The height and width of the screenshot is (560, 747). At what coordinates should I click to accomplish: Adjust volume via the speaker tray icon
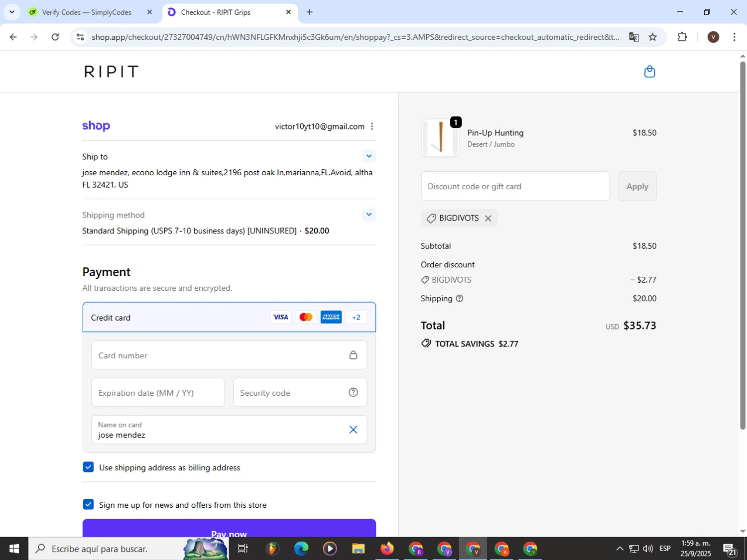pos(648,549)
